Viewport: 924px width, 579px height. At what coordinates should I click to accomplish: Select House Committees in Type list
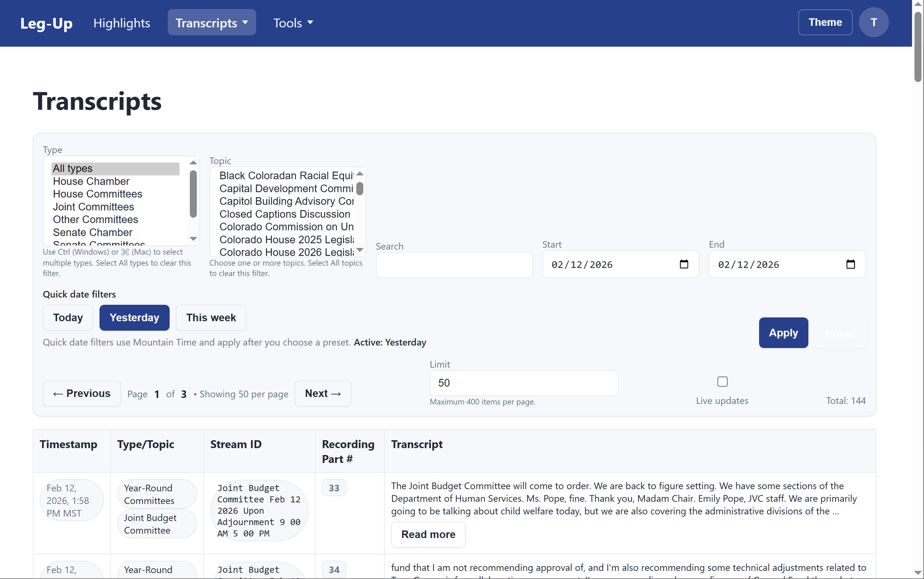(97, 194)
